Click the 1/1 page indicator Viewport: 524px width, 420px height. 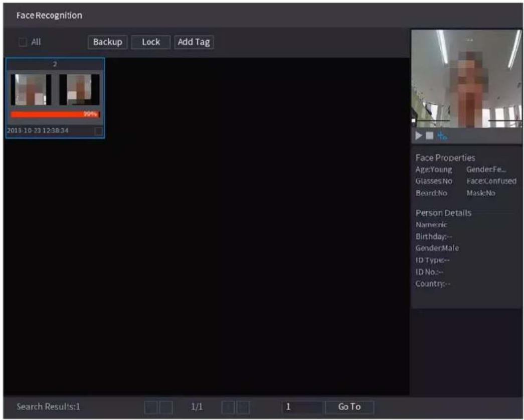pyautogui.click(x=197, y=406)
